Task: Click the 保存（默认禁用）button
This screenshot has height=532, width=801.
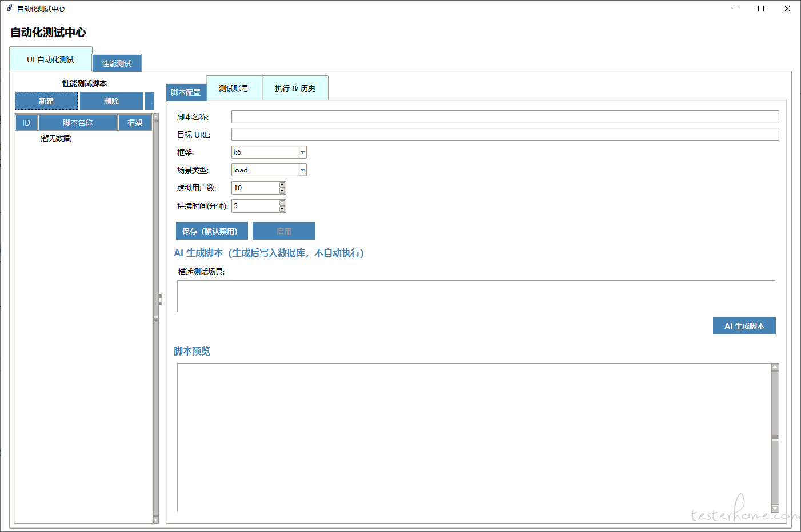Action: (211, 231)
